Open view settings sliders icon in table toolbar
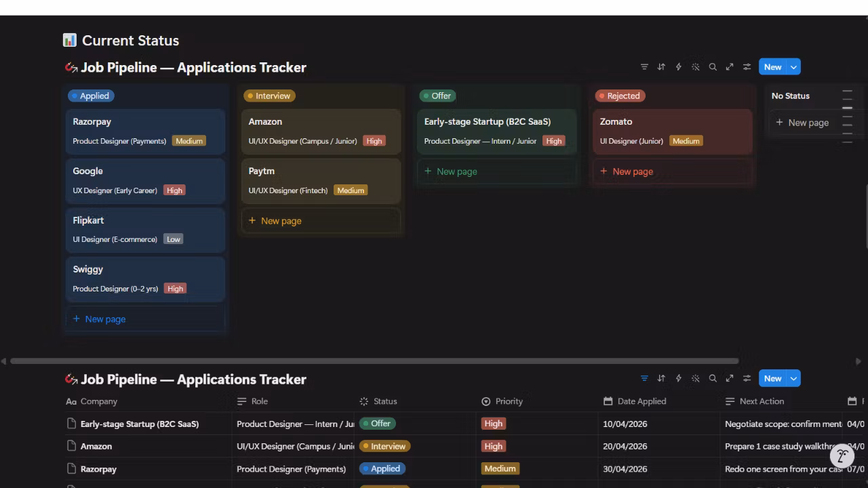Viewport: 868px width, 488px height. [x=747, y=379]
